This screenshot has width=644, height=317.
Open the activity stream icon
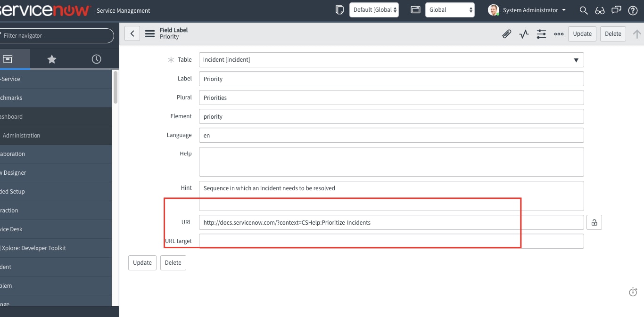(524, 33)
